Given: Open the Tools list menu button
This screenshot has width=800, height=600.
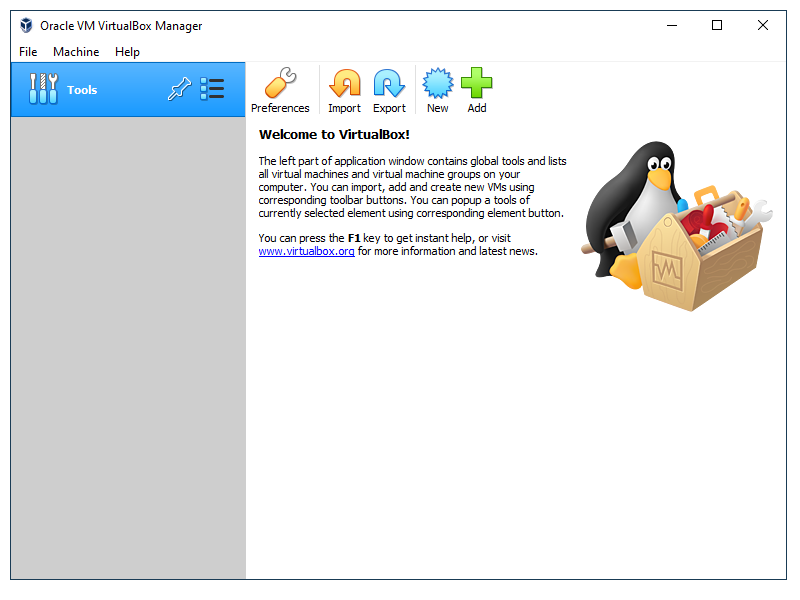Looking at the screenshot, I should (x=212, y=90).
